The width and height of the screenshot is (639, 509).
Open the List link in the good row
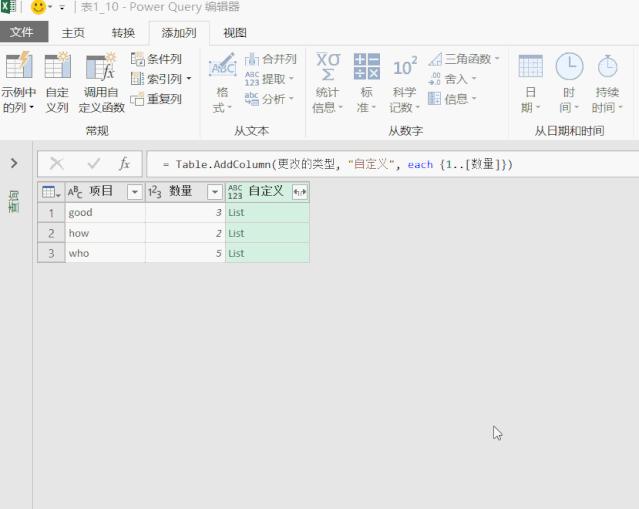tap(236, 212)
